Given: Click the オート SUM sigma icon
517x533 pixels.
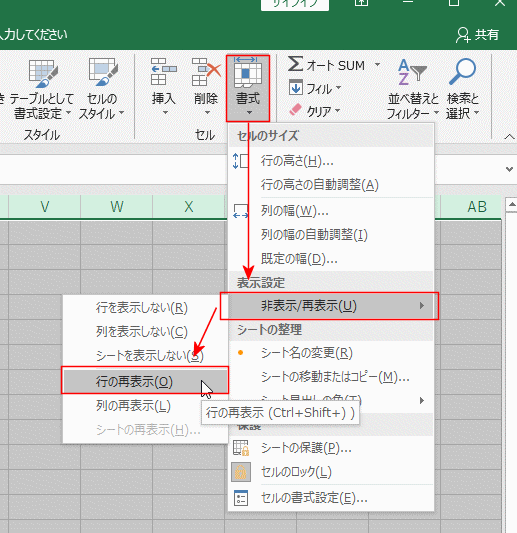Looking at the screenshot, I should (x=295, y=64).
